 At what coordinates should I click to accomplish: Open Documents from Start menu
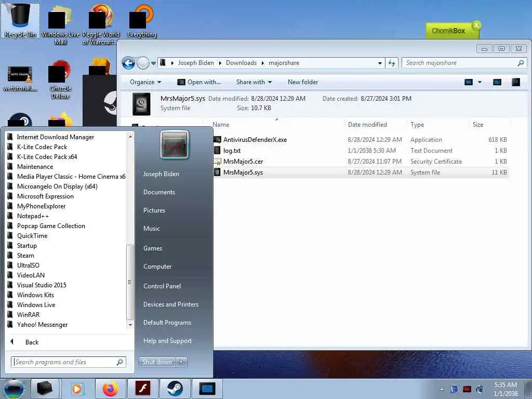click(x=159, y=192)
